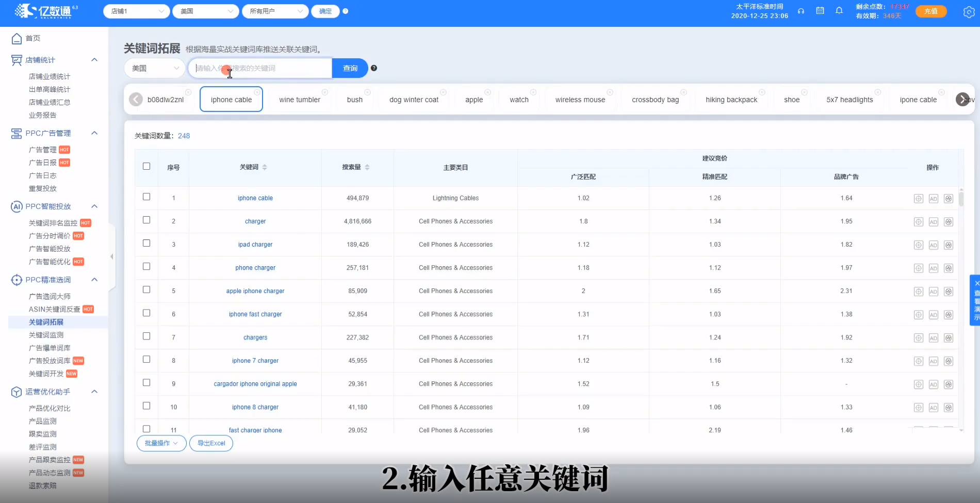Collapse the PPC广告管理 section
Viewport: 980px width, 503px height.
pos(94,133)
